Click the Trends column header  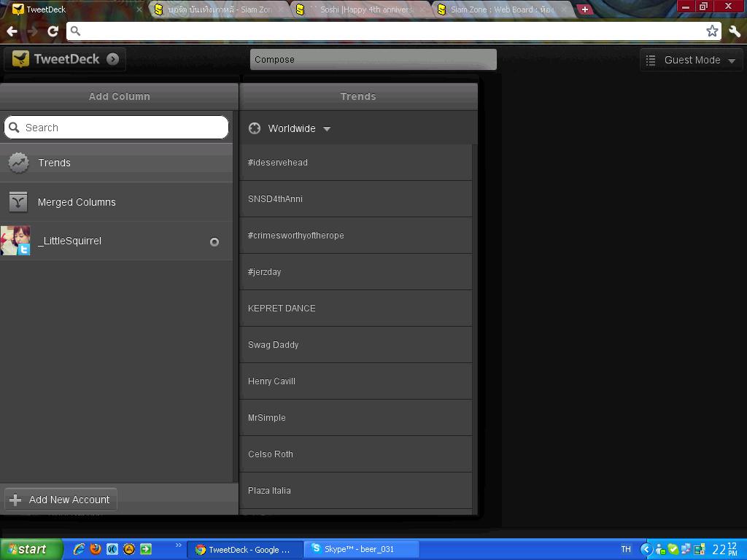click(358, 97)
